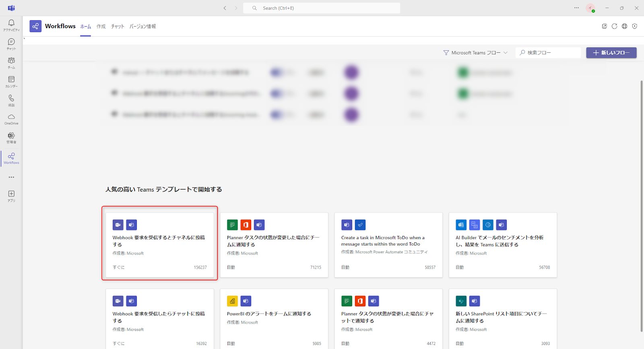Click the Workflows title text

[x=60, y=26]
